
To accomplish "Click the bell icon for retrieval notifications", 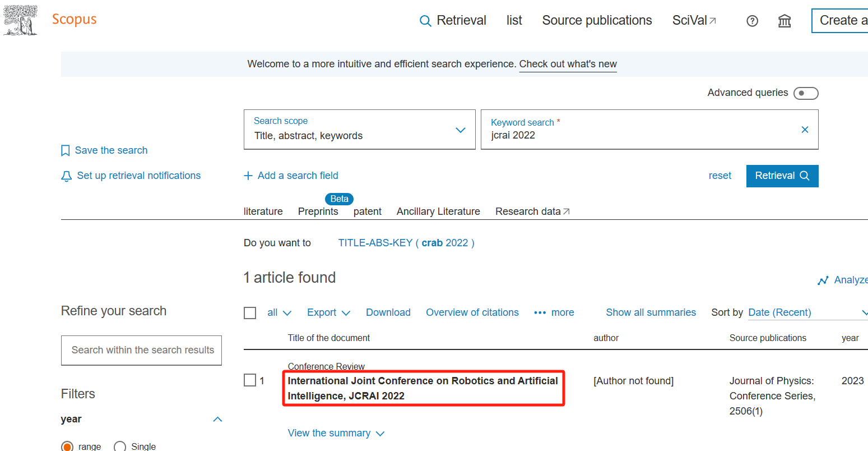I will [66, 176].
